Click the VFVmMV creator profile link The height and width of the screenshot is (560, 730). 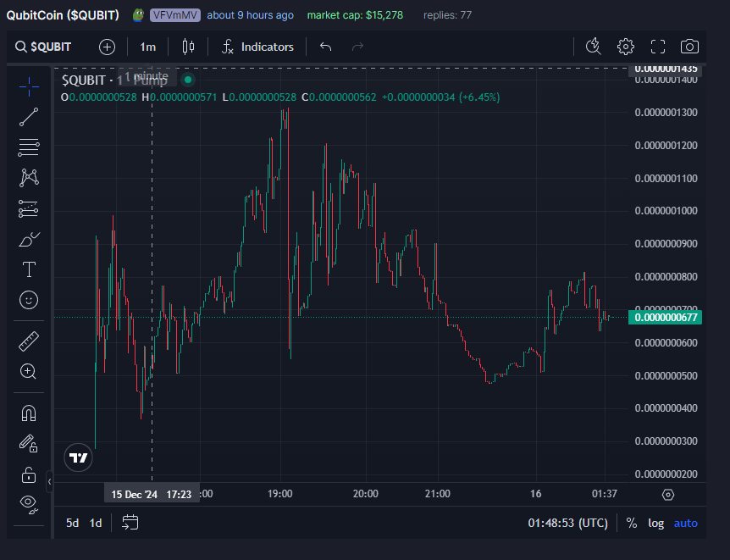[175, 15]
